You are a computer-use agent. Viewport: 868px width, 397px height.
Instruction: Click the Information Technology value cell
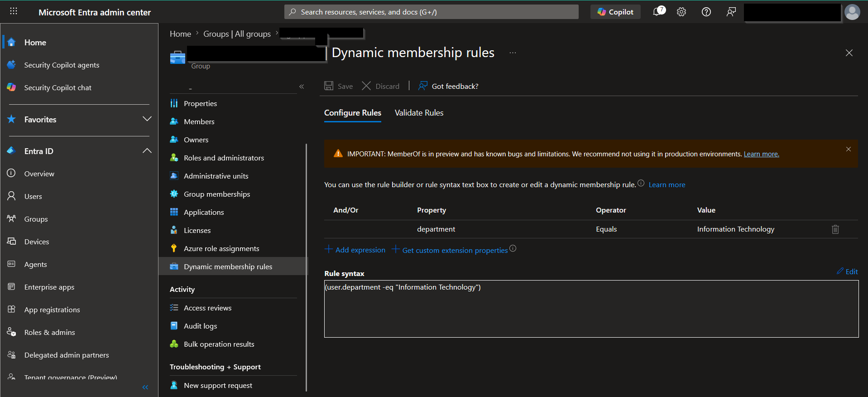pos(735,229)
